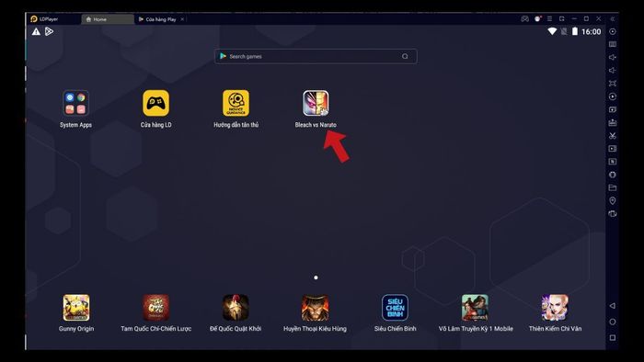The image size is (644, 362).
Task: Click the battery status icon
Action: (575, 31)
